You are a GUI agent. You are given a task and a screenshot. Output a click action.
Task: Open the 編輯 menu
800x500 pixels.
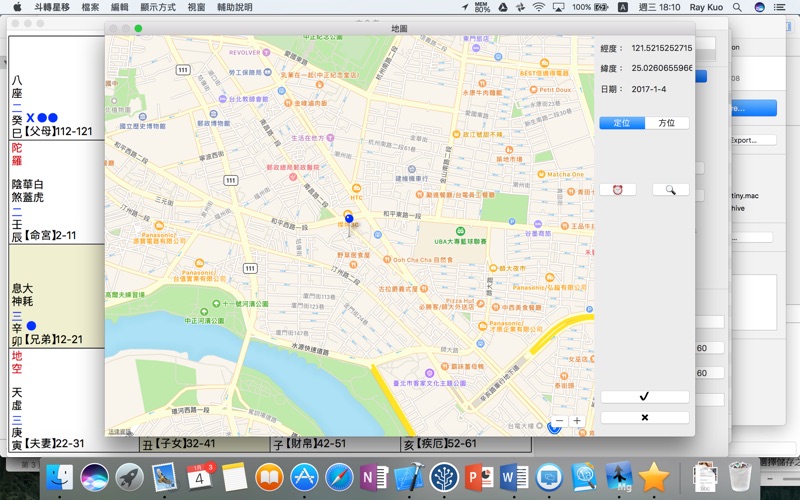120,7
